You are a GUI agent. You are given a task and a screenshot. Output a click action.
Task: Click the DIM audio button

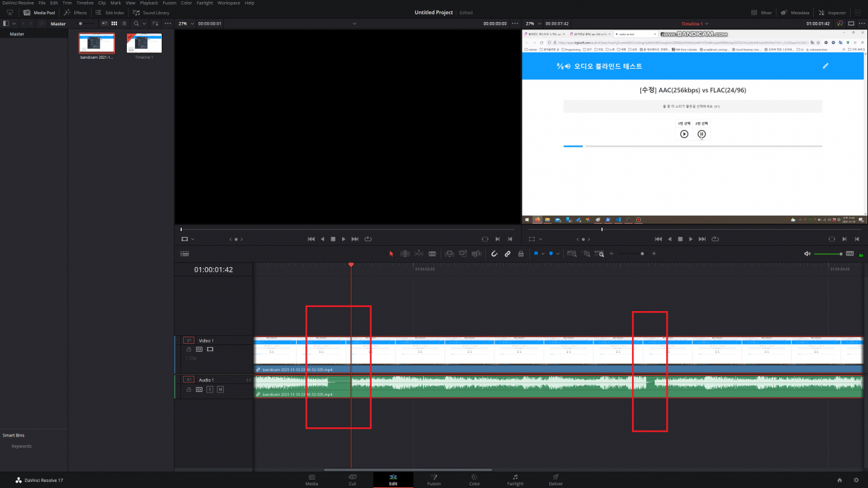[850, 254]
